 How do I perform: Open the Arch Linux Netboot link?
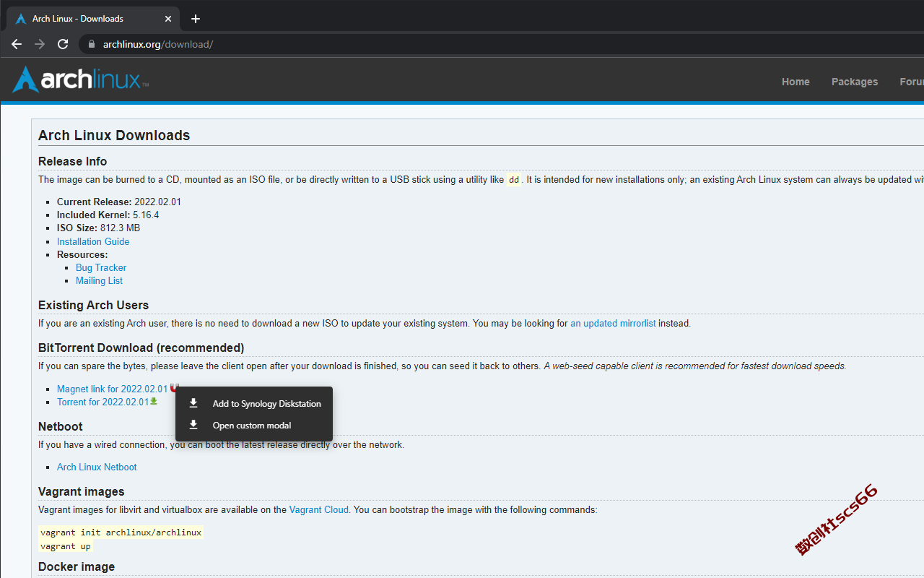(97, 467)
